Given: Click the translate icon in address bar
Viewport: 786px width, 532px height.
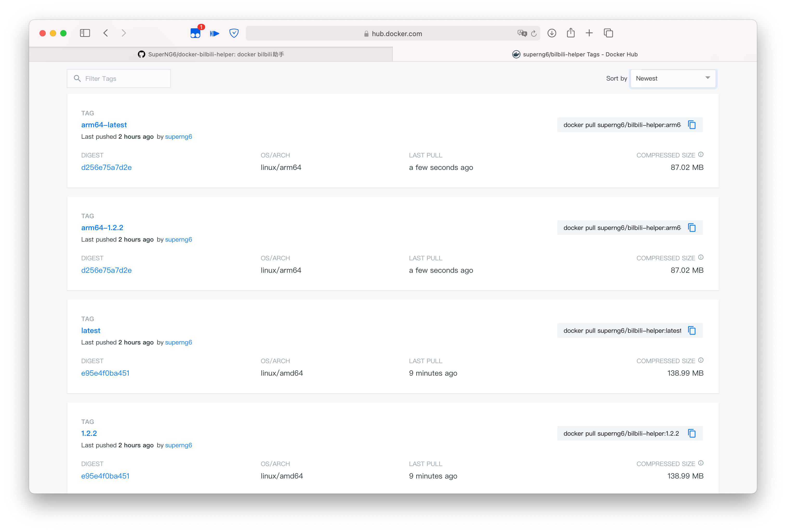Looking at the screenshot, I should pyautogui.click(x=522, y=33).
